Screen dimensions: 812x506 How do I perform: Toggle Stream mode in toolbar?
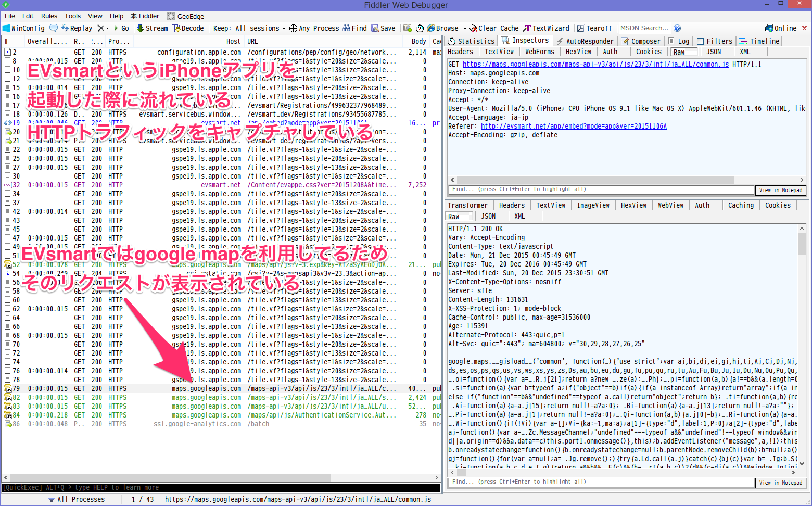point(153,28)
